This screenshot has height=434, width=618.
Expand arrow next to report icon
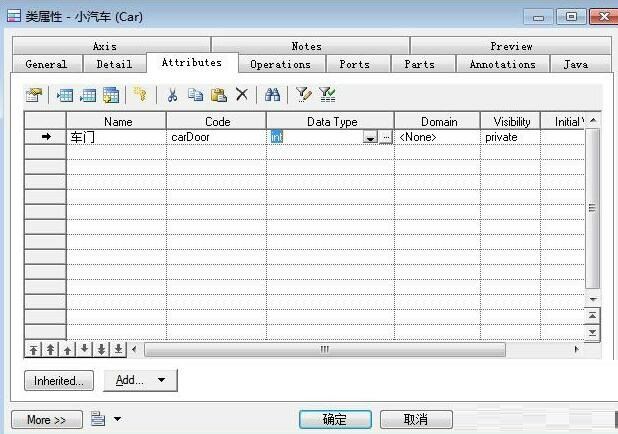click(x=117, y=419)
